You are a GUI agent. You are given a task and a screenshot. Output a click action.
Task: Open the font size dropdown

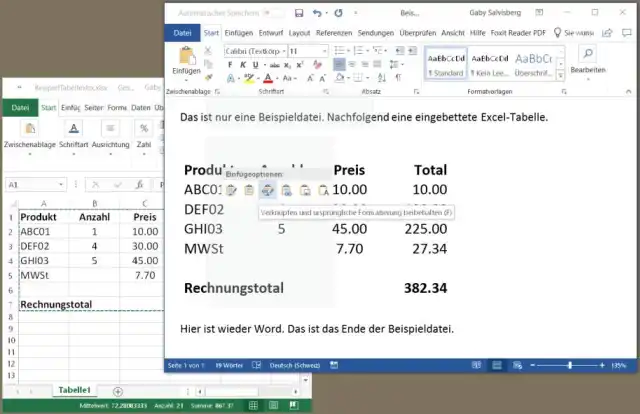pos(308,50)
